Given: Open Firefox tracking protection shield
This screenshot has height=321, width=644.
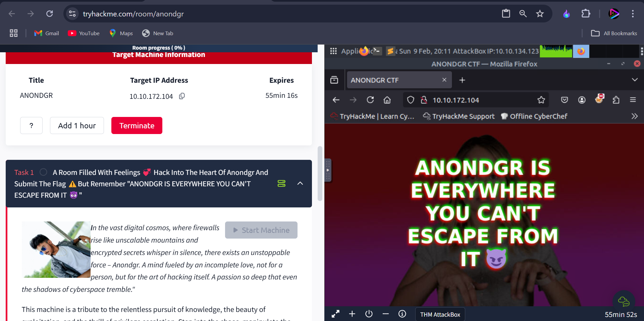Looking at the screenshot, I should tap(411, 100).
